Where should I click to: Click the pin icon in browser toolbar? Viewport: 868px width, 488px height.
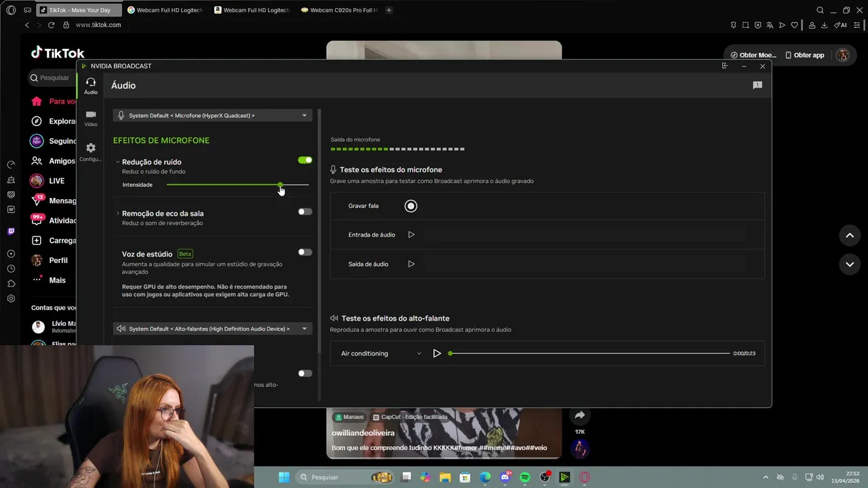click(x=733, y=25)
